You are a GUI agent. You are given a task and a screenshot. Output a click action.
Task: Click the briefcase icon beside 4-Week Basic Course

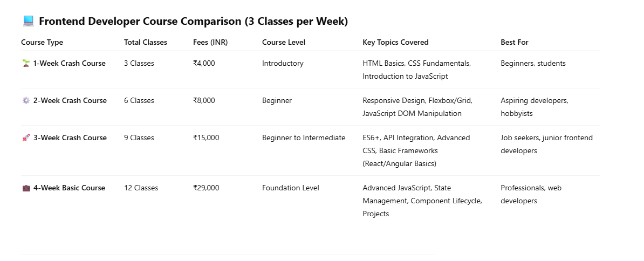(26, 188)
